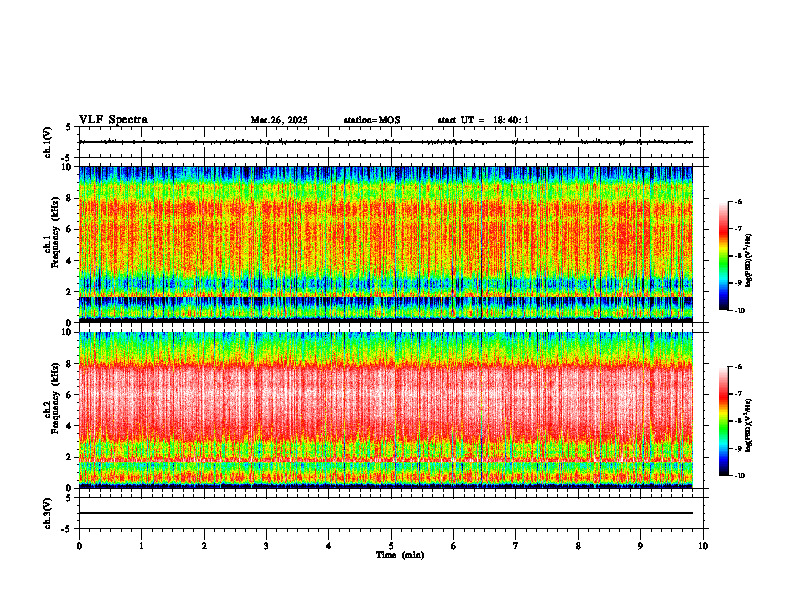The height and width of the screenshot is (612, 792).
Task: Click the ch.2 spectrogram color scale bar
Action: click(723, 421)
